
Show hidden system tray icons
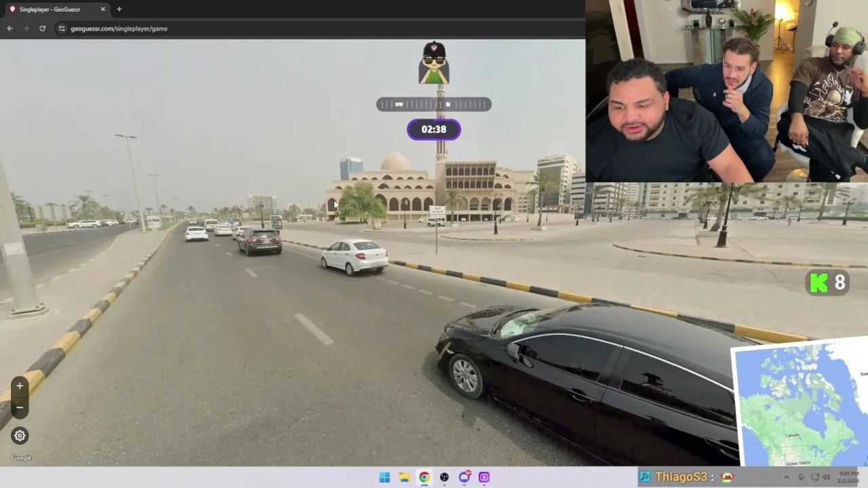pyautogui.click(x=787, y=477)
